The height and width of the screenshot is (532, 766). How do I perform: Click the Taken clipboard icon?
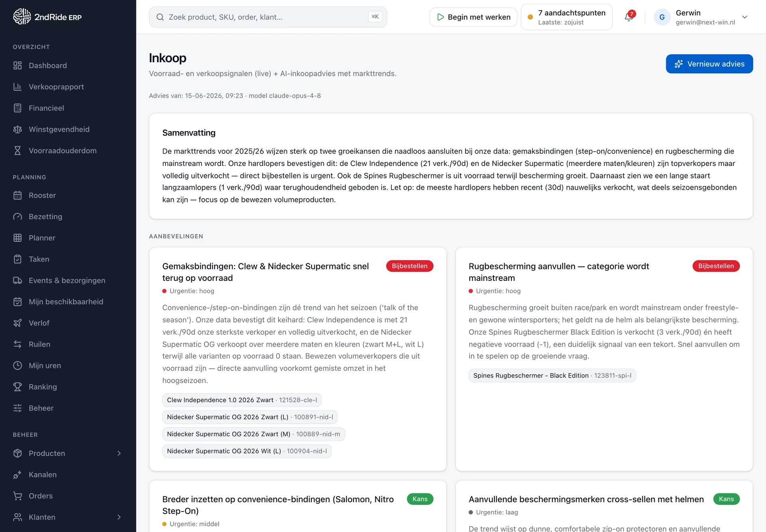click(18, 259)
